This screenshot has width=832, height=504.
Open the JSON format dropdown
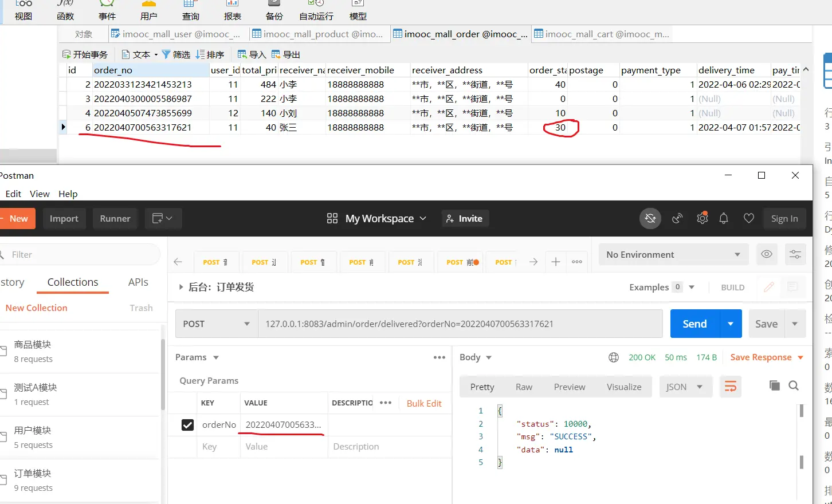click(685, 387)
